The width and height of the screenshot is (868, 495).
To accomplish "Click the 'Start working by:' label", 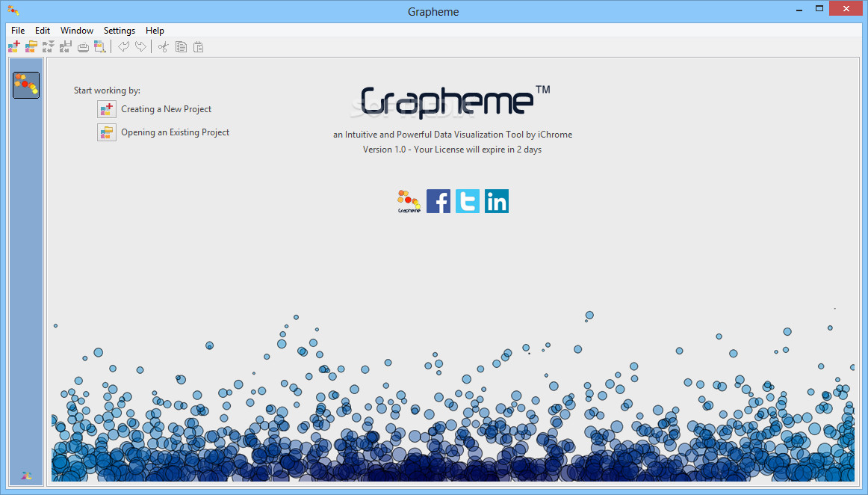I will [x=107, y=90].
